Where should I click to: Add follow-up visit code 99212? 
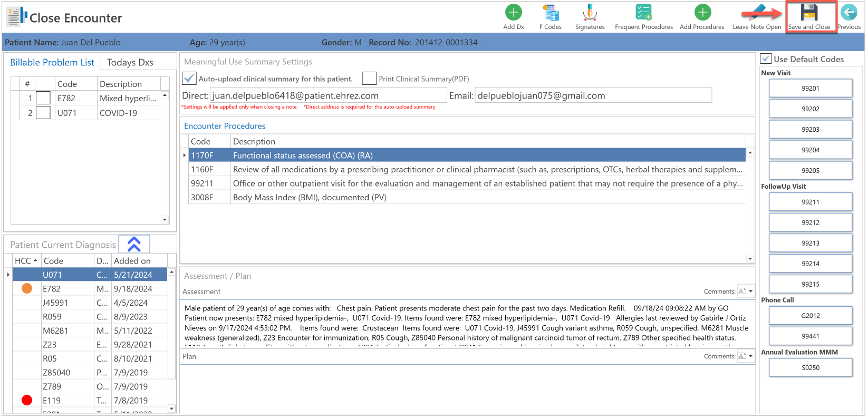pyautogui.click(x=810, y=222)
